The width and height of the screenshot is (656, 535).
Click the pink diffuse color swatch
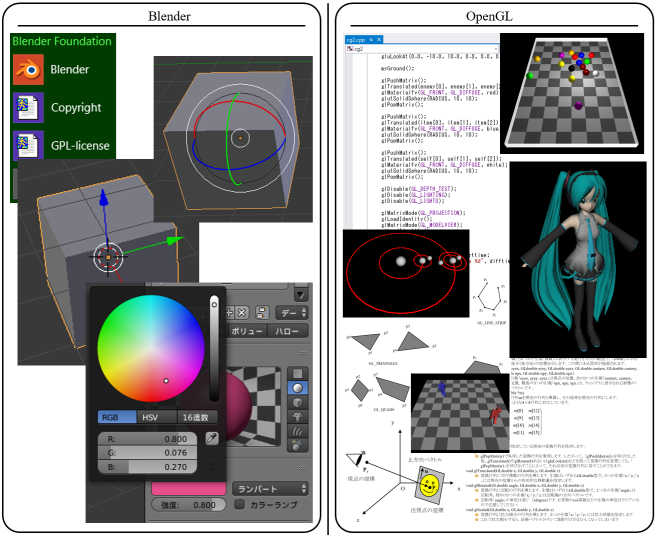click(x=189, y=488)
